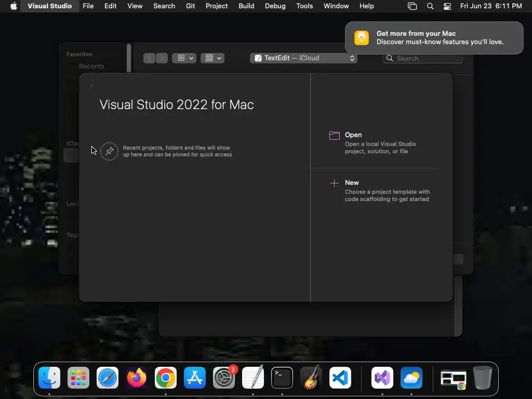
Task: Open the App Store from the Dock
Action: [x=195, y=378]
